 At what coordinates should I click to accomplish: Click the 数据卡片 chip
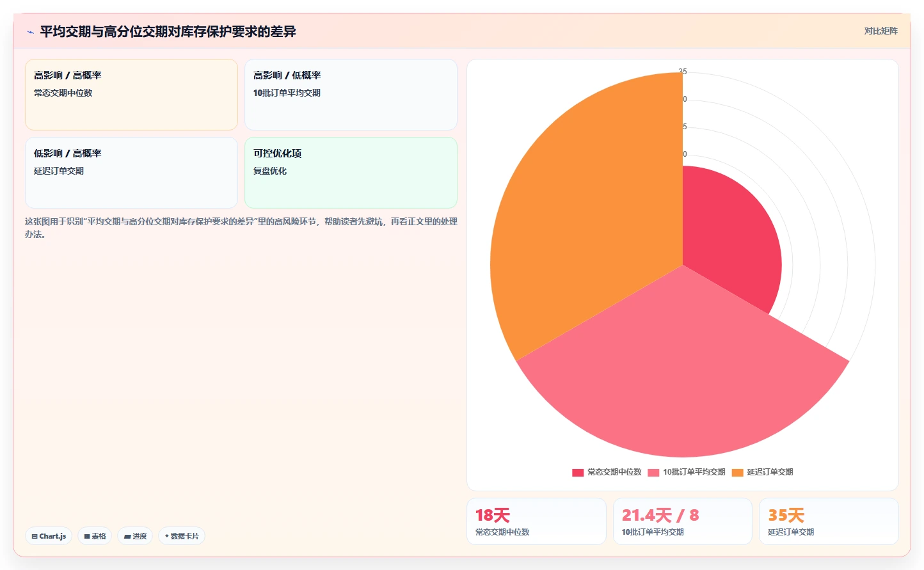[182, 536]
